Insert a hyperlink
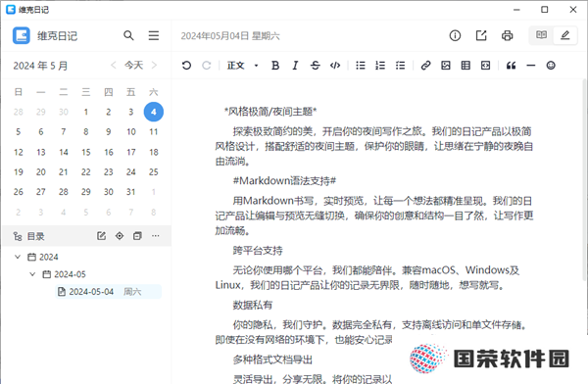This screenshot has width=588, height=384. (x=425, y=66)
